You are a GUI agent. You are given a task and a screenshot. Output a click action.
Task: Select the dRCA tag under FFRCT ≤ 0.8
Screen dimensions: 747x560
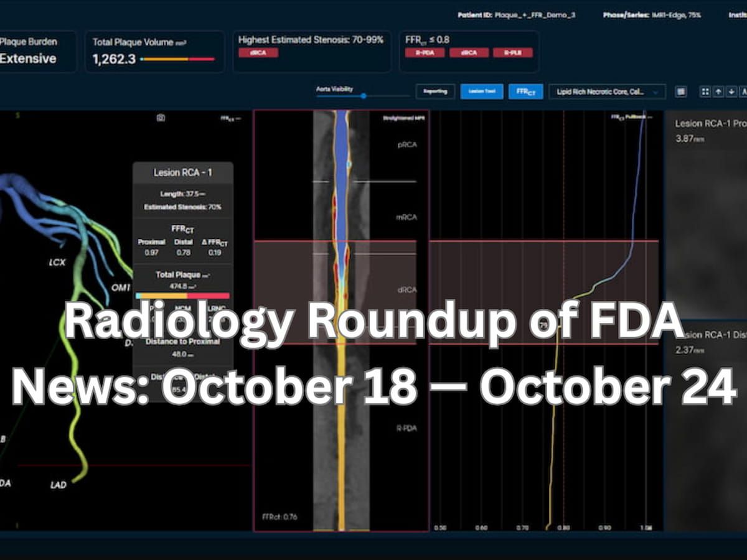click(469, 53)
